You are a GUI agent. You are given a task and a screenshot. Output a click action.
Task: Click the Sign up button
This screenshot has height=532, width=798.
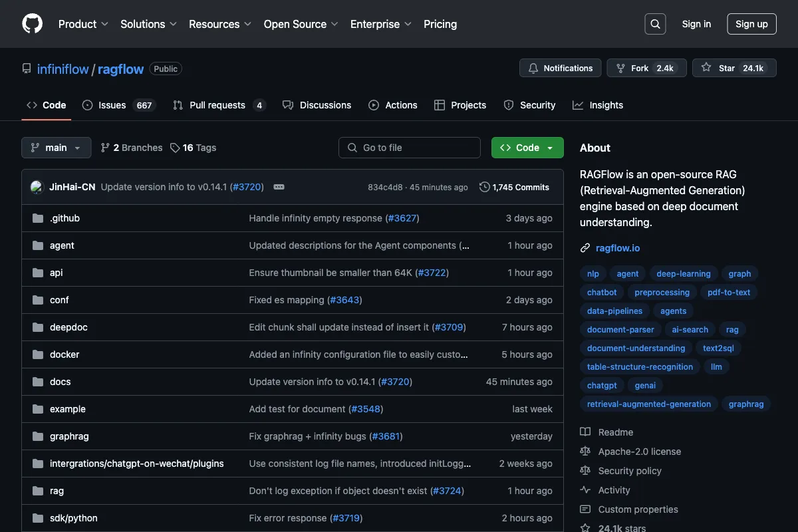[751, 24]
